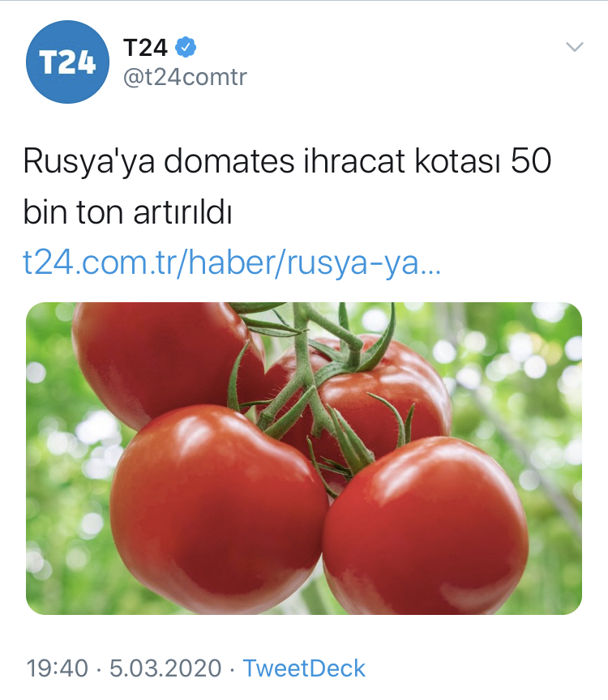Click the 19:40 timestamp
This screenshot has width=608, height=700.
58,668
